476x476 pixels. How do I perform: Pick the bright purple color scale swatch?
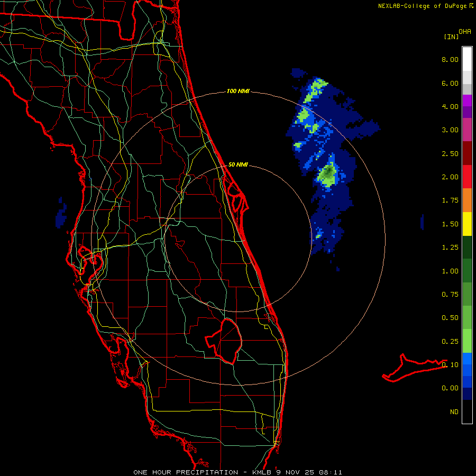pyautogui.click(x=467, y=100)
